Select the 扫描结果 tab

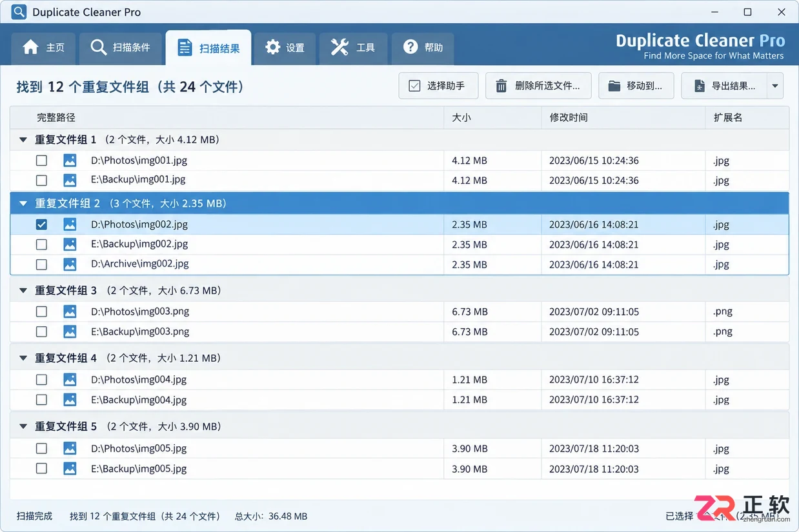tap(208, 48)
